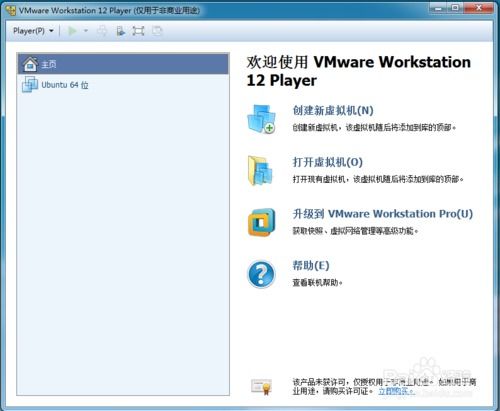Enter full screen mode via toolbar icon
The image size is (500, 411).
coord(138,31)
